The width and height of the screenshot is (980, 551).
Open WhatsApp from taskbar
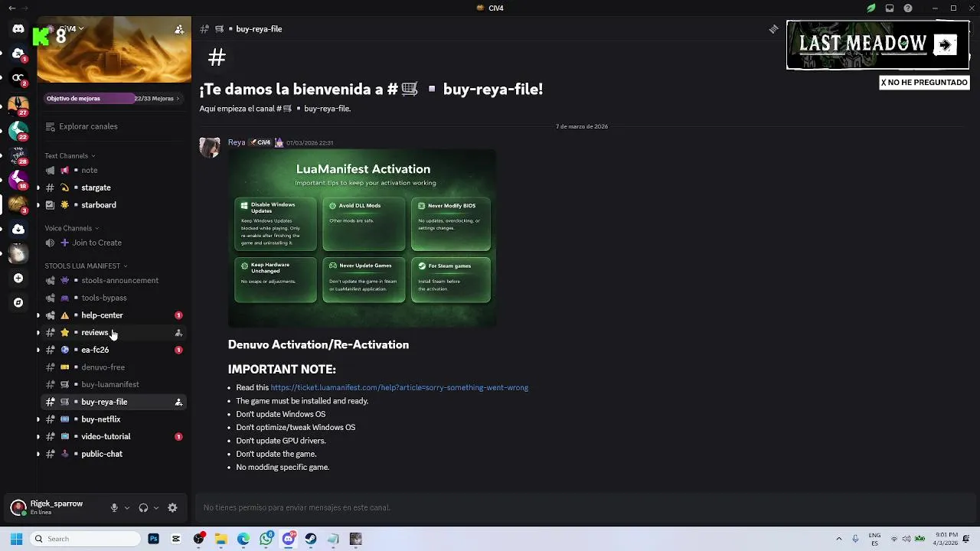pos(266,539)
